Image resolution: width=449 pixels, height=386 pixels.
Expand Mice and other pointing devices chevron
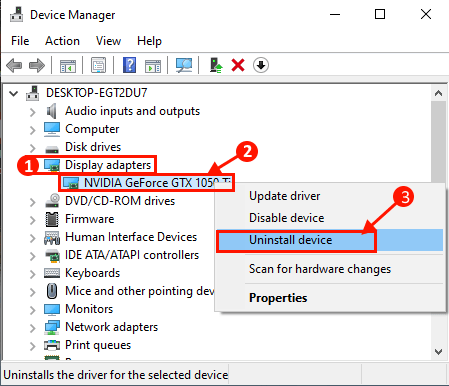click(32, 292)
